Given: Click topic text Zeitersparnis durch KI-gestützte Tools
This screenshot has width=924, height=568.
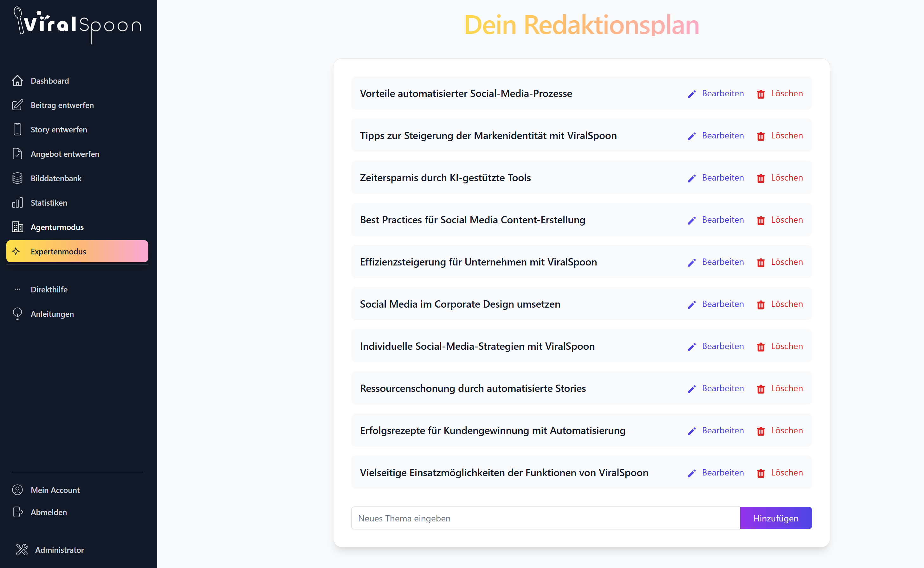Looking at the screenshot, I should 445,178.
